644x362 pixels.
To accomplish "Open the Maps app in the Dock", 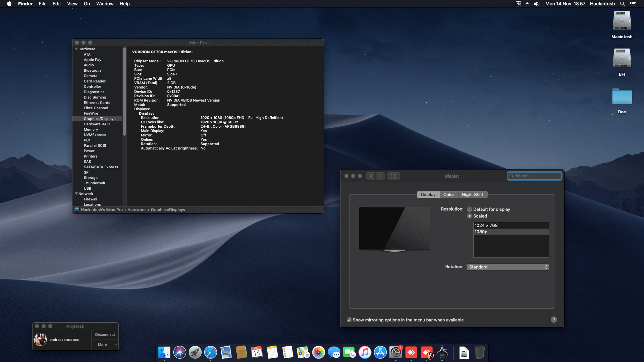I will [x=303, y=352].
